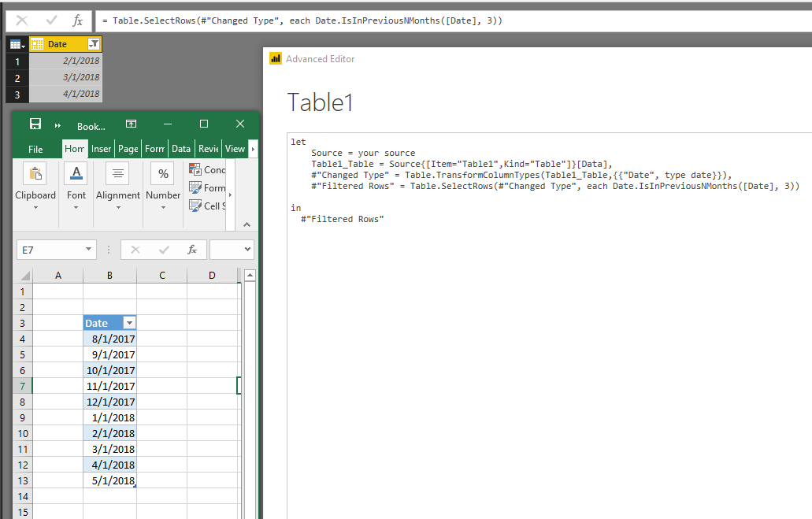The image size is (812, 519).
Task: Open the File tab in Excel
Action: (x=35, y=149)
